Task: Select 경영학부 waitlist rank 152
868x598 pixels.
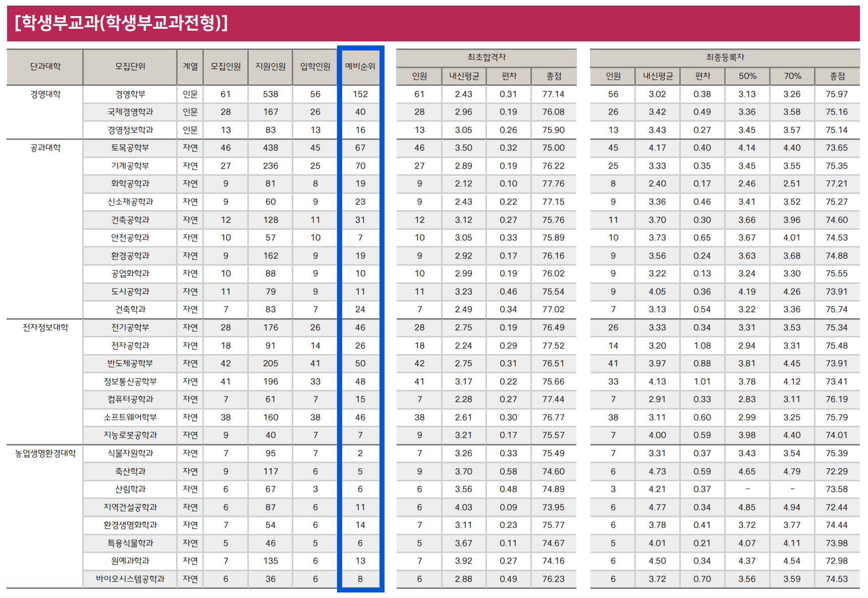Action: click(x=360, y=94)
